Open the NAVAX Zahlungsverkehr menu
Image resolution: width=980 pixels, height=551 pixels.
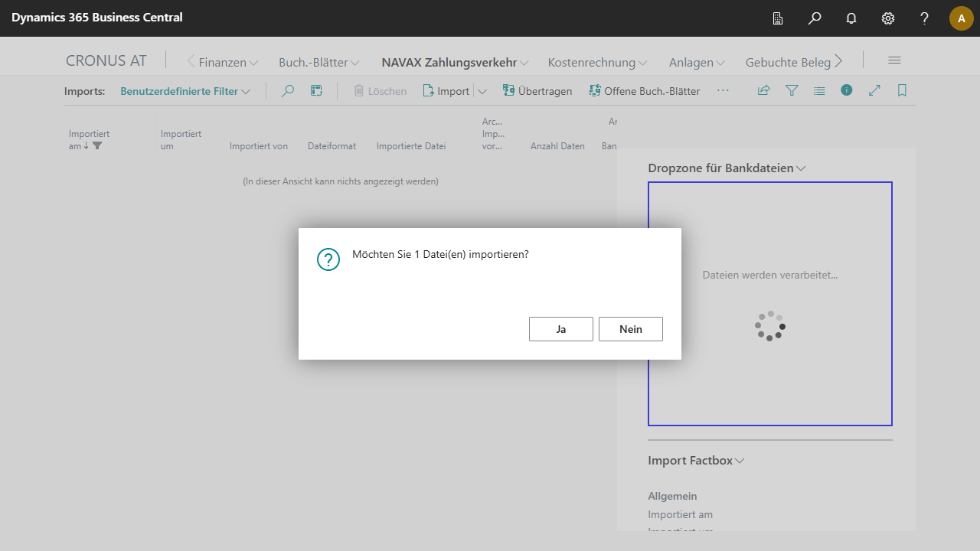click(455, 63)
